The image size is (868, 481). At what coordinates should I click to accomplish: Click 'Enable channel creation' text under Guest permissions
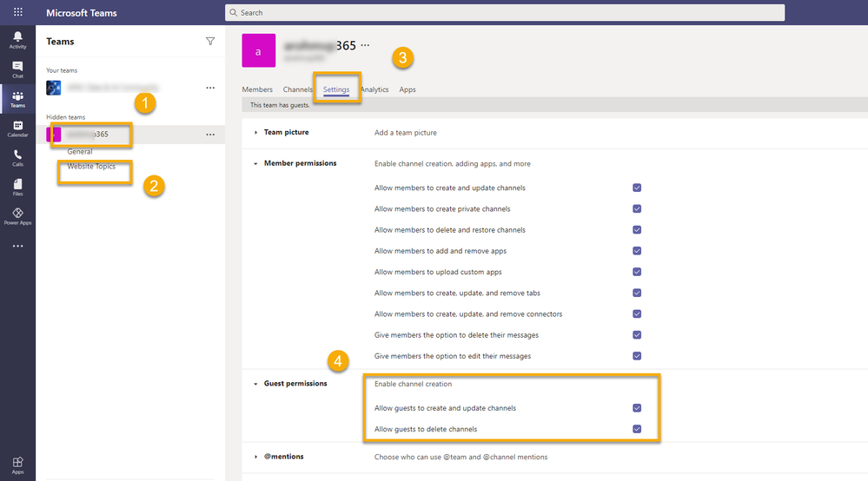413,384
